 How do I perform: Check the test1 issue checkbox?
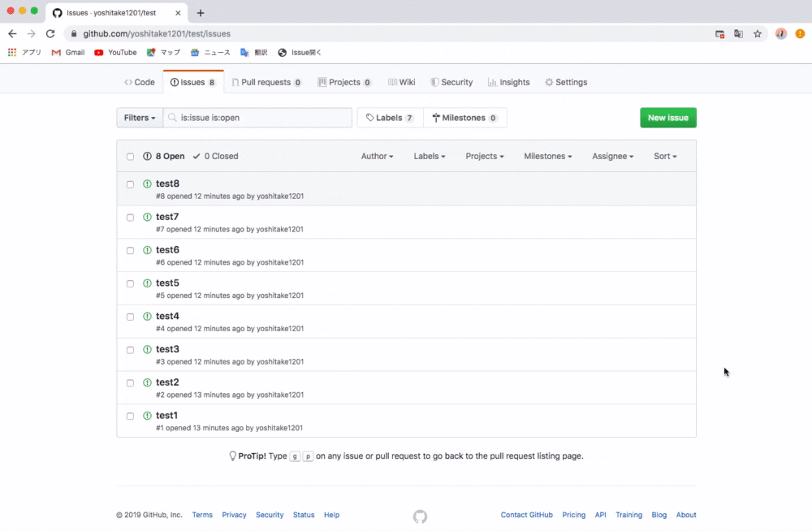coord(130,417)
